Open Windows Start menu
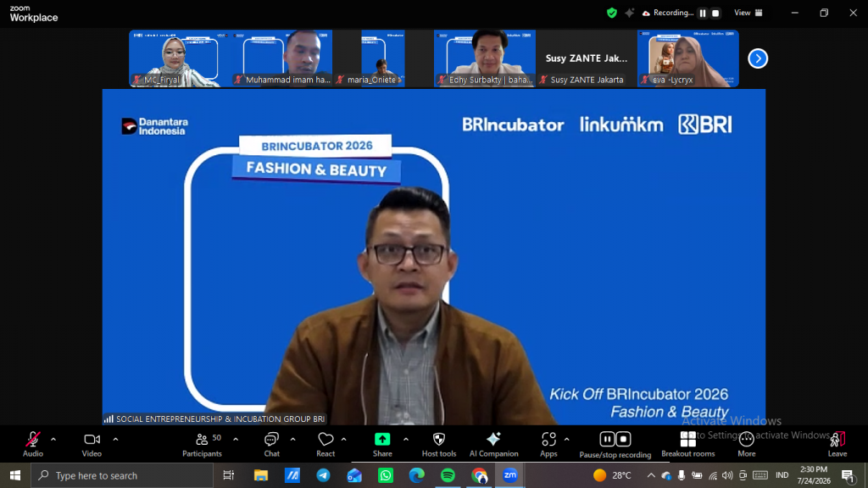 coord(15,475)
